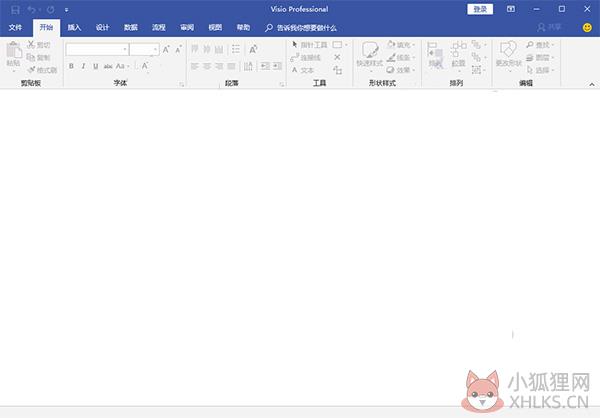Click the decrease font size icon
This screenshot has height=418, width=600.
[178, 49]
